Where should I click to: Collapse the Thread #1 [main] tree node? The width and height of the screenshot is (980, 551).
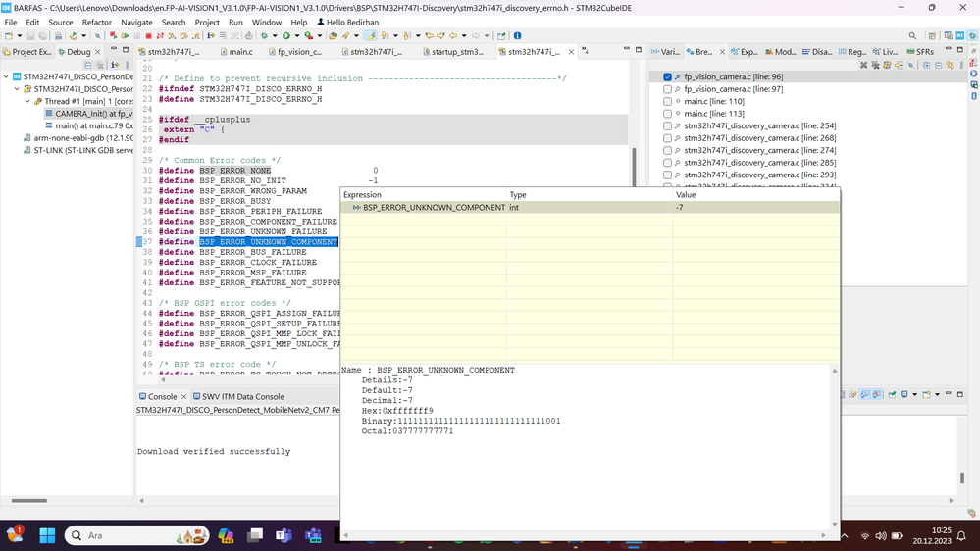click(26, 101)
